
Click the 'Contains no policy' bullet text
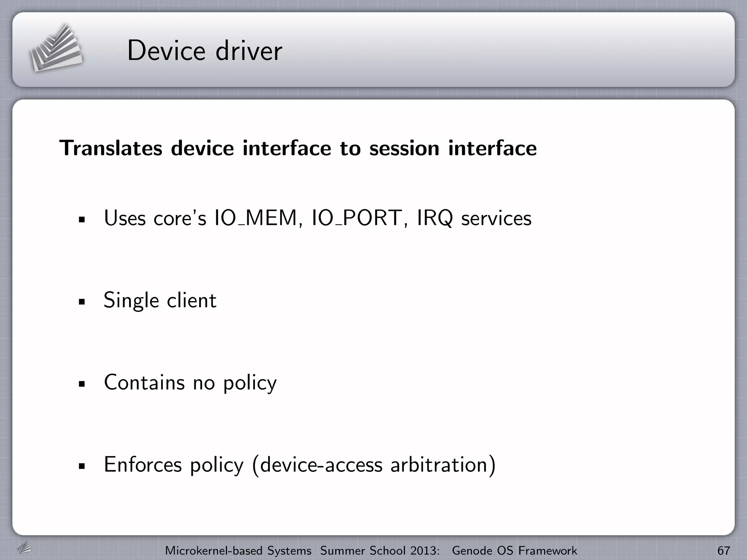point(190,382)
